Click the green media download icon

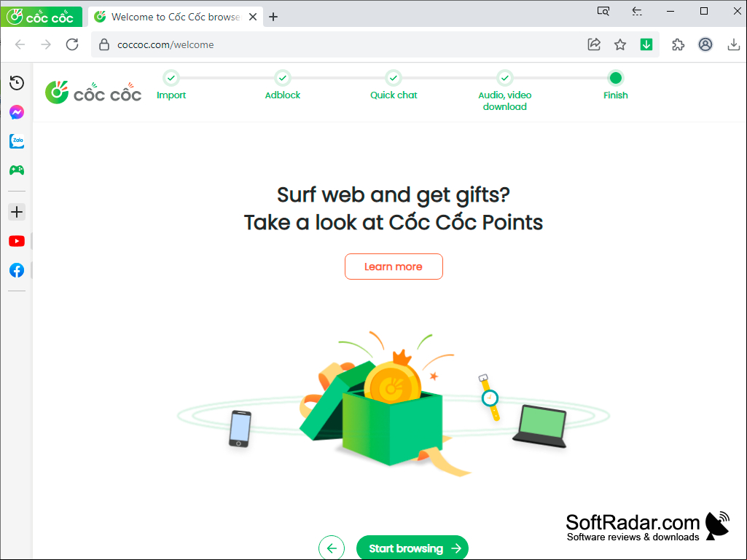[646, 44]
